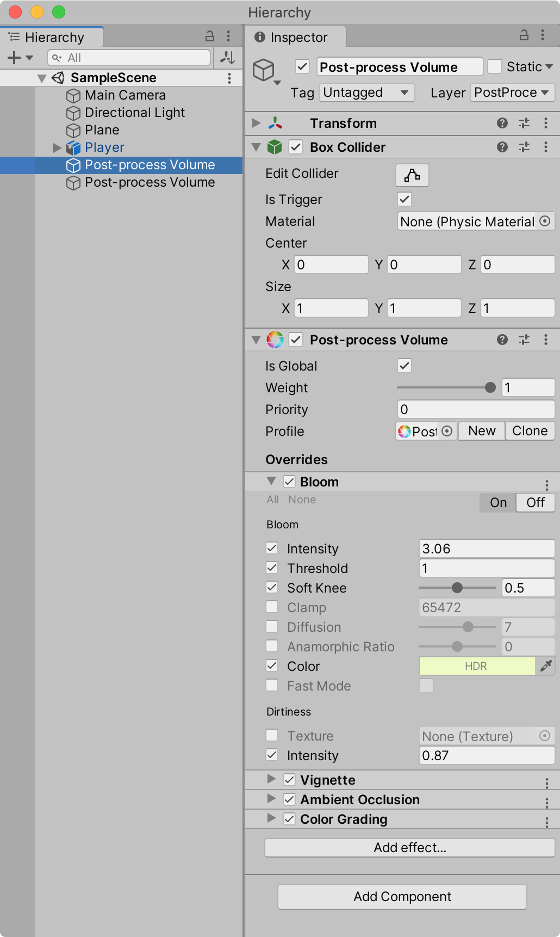Open Dirtiness Texture object picker
The height and width of the screenshot is (937, 560).
[x=545, y=736]
